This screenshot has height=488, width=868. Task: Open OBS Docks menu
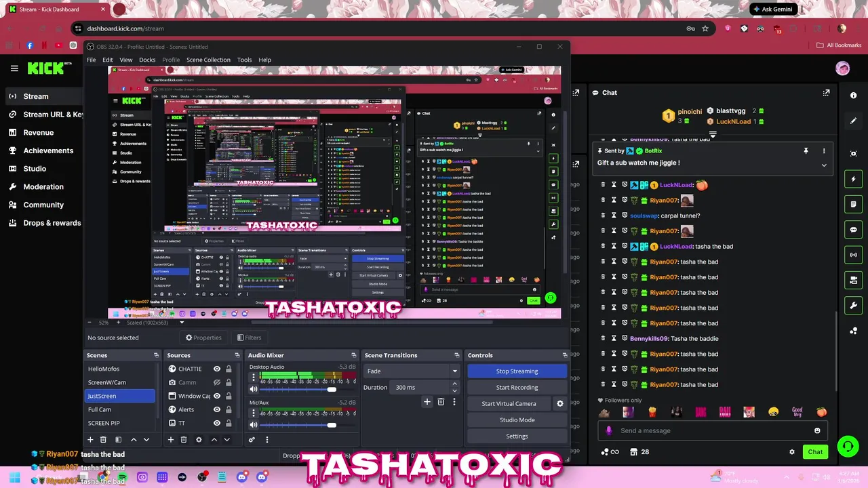[147, 60]
